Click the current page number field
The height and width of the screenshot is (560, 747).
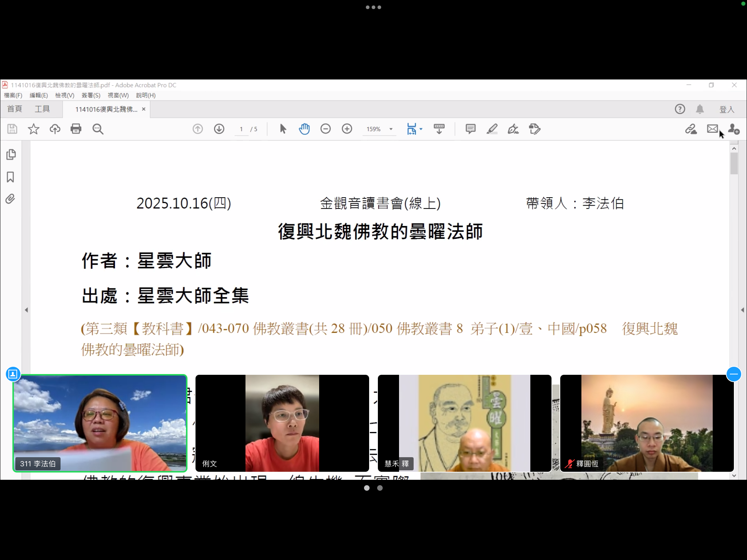click(x=241, y=129)
